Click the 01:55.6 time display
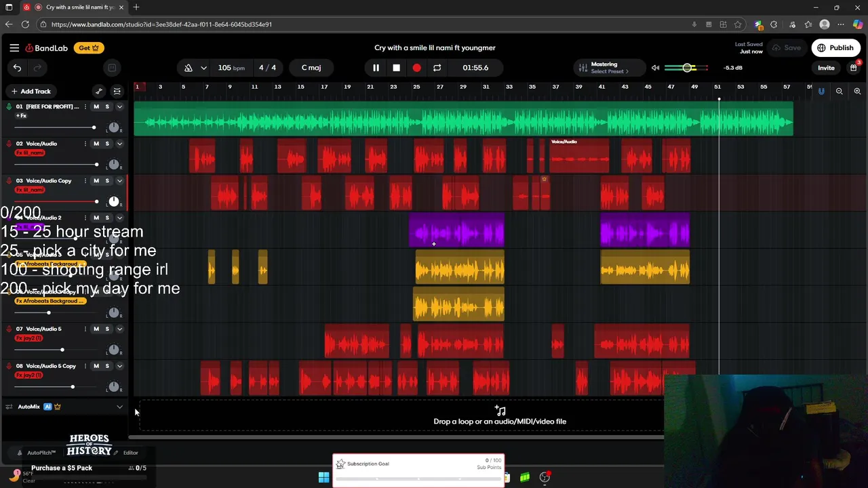This screenshot has height=488, width=868. (475, 68)
